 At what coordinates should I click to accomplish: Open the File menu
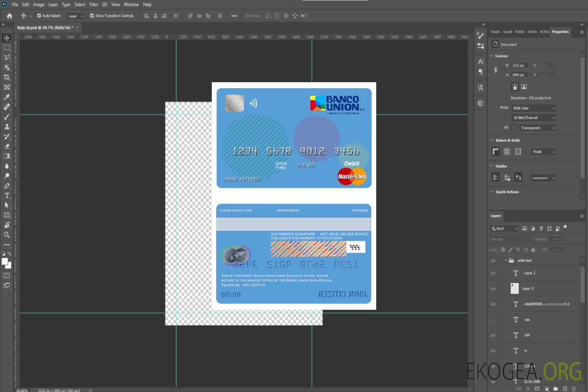(15, 4)
